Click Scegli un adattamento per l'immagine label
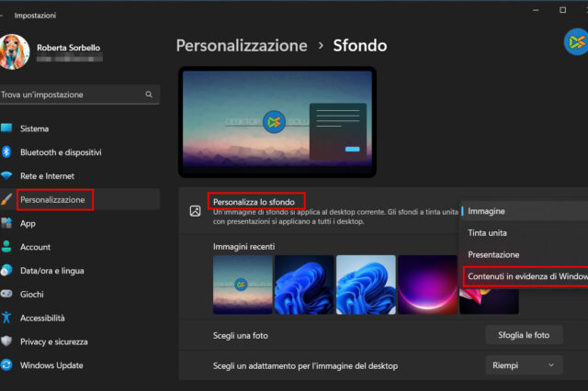The width and height of the screenshot is (588, 391). coord(305,366)
